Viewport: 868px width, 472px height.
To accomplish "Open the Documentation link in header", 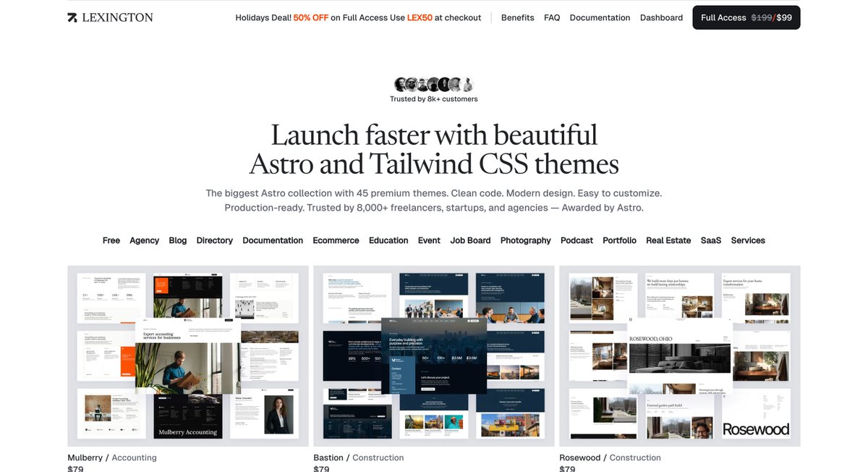I will [x=600, y=17].
